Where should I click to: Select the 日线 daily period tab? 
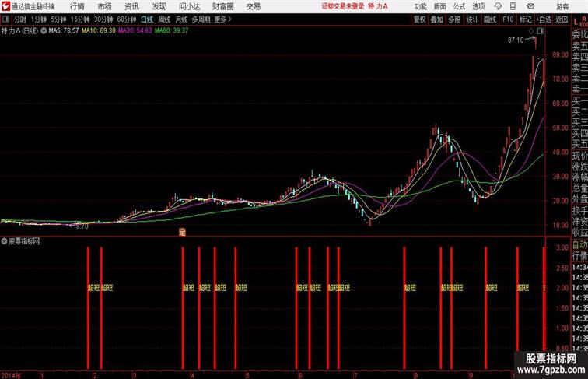point(147,19)
